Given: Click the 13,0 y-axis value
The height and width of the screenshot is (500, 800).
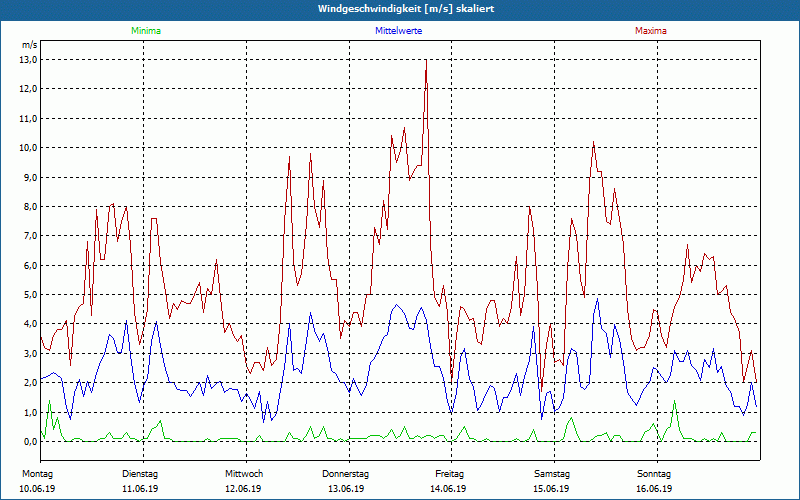Looking at the screenshot, I should click(x=29, y=60).
